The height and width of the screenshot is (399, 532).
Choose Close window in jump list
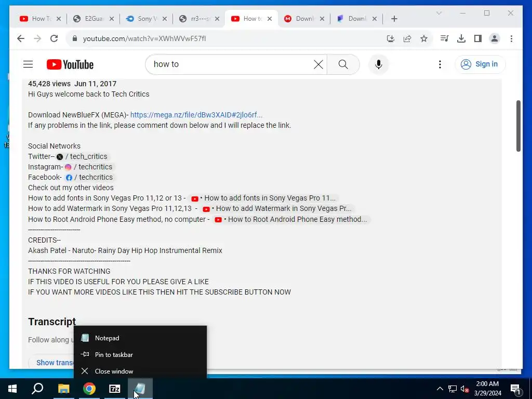(140, 371)
